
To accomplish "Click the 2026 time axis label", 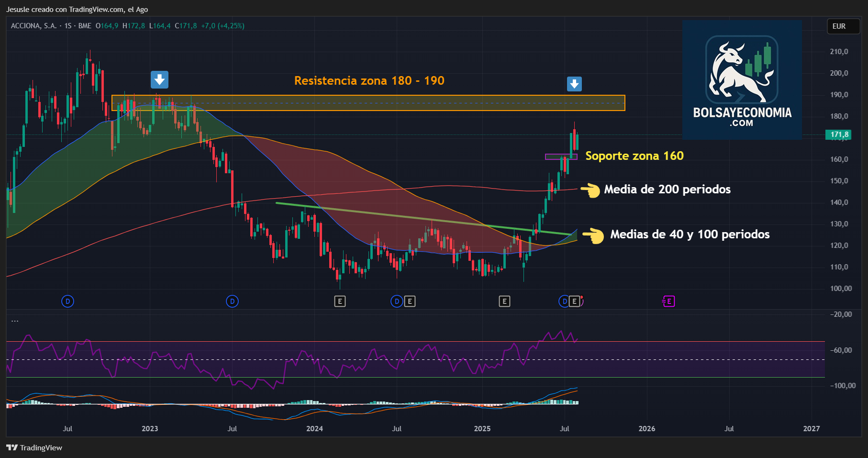I will [x=647, y=428].
